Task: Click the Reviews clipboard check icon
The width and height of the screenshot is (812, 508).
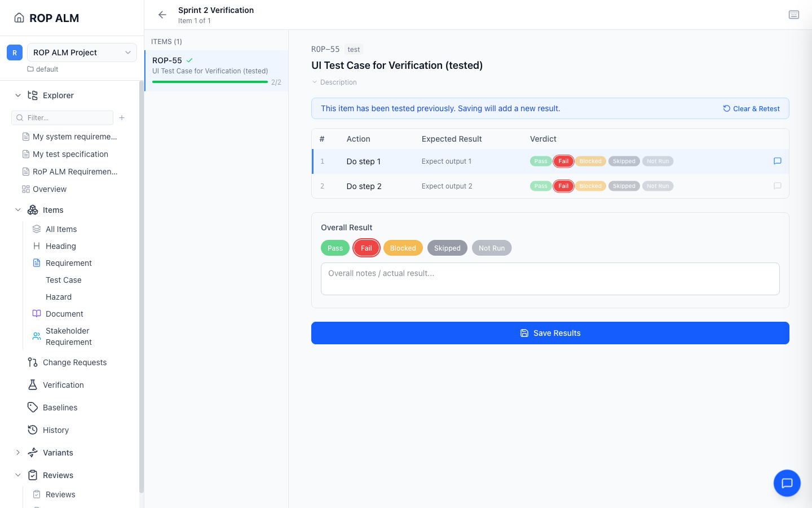Action: coord(33,475)
